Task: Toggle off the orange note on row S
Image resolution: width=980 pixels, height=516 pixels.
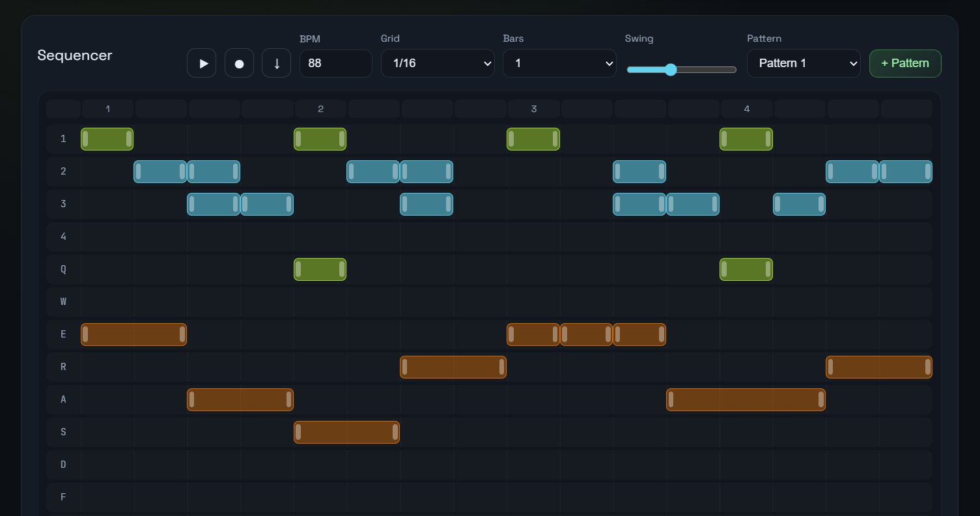Action: pos(346,432)
